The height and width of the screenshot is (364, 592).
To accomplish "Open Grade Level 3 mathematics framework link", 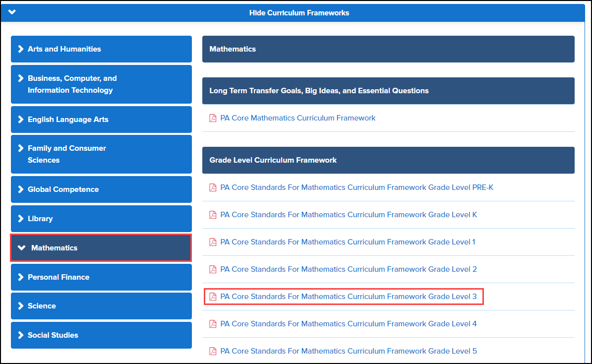I will coord(348,297).
